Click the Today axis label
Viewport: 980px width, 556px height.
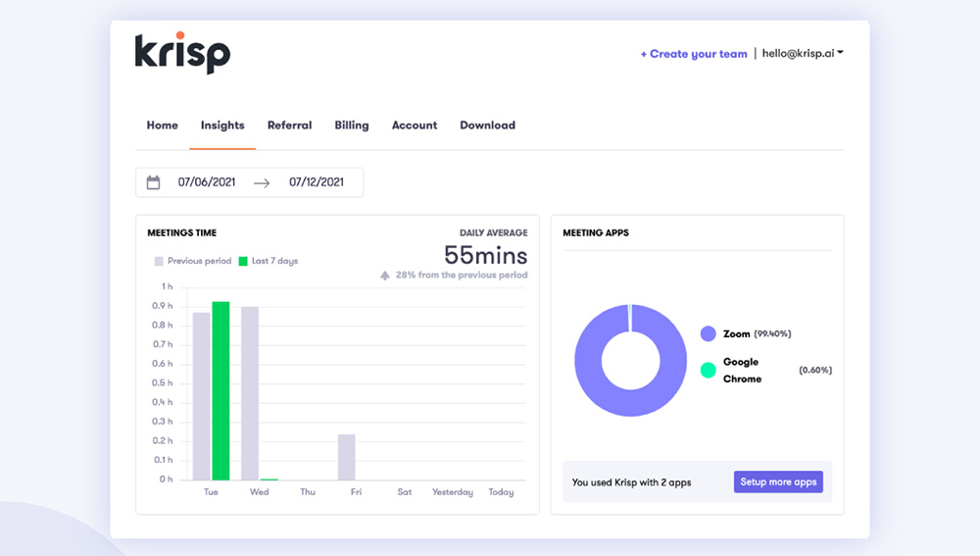click(x=501, y=492)
